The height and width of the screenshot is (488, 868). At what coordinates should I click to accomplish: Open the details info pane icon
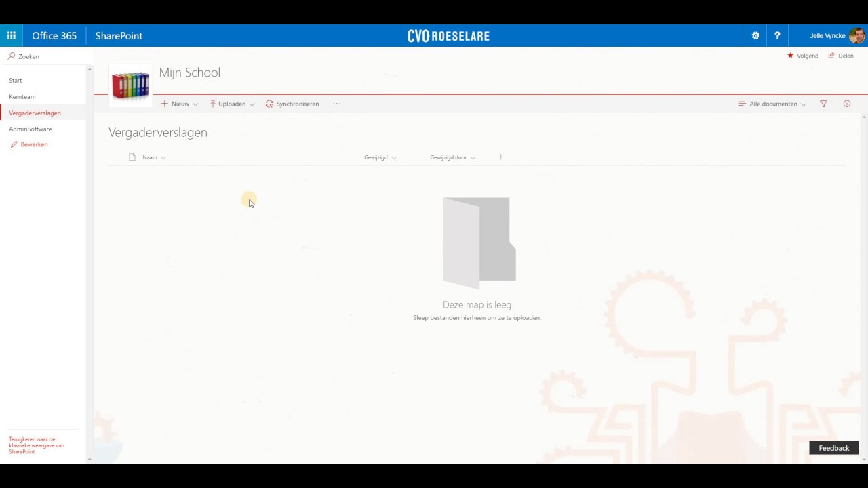(847, 104)
